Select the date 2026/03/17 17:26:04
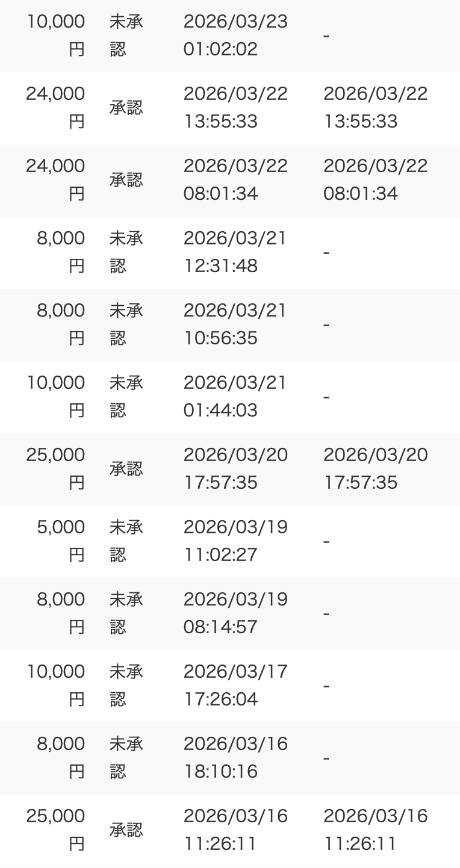The width and height of the screenshot is (460, 868). click(x=235, y=686)
